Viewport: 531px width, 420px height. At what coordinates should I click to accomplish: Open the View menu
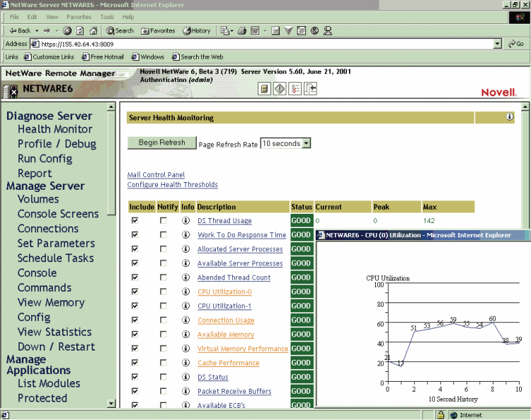coord(52,17)
